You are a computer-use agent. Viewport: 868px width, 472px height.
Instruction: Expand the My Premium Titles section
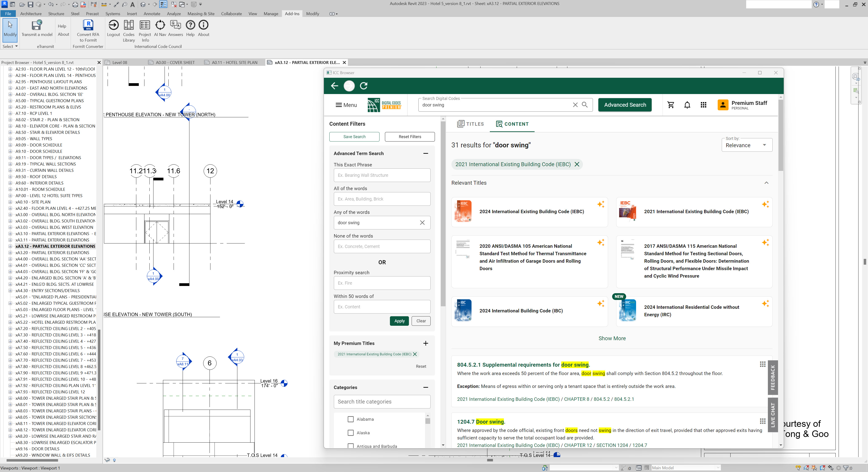pos(426,343)
